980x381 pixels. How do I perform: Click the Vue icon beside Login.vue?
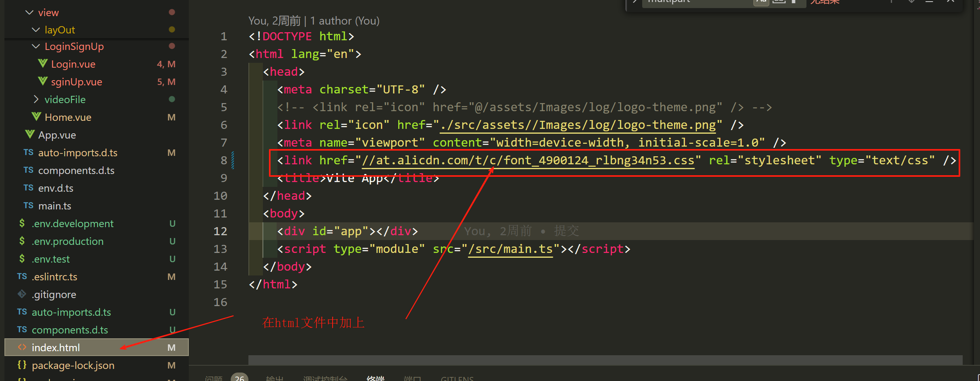point(43,64)
